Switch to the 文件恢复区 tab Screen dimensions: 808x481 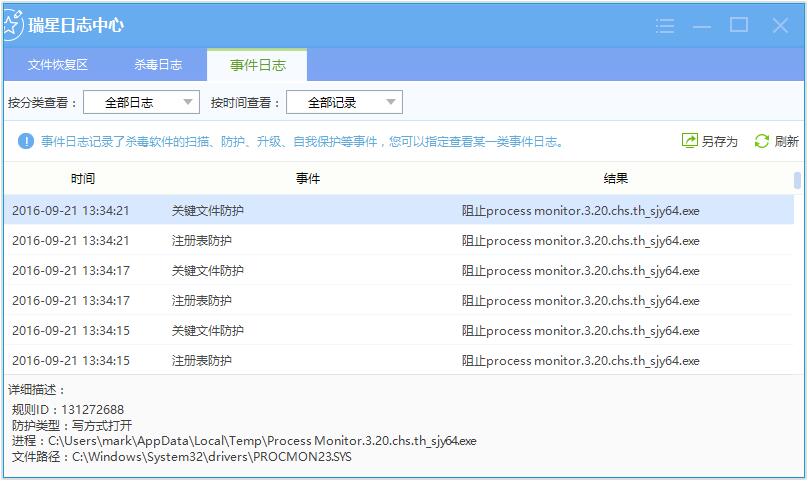[x=58, y=64]
